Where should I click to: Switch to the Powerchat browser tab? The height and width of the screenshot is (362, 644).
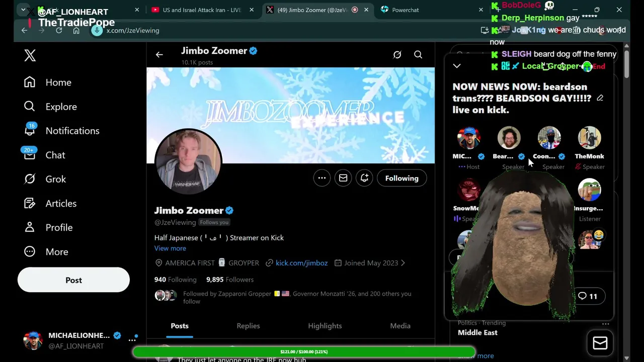405,10
